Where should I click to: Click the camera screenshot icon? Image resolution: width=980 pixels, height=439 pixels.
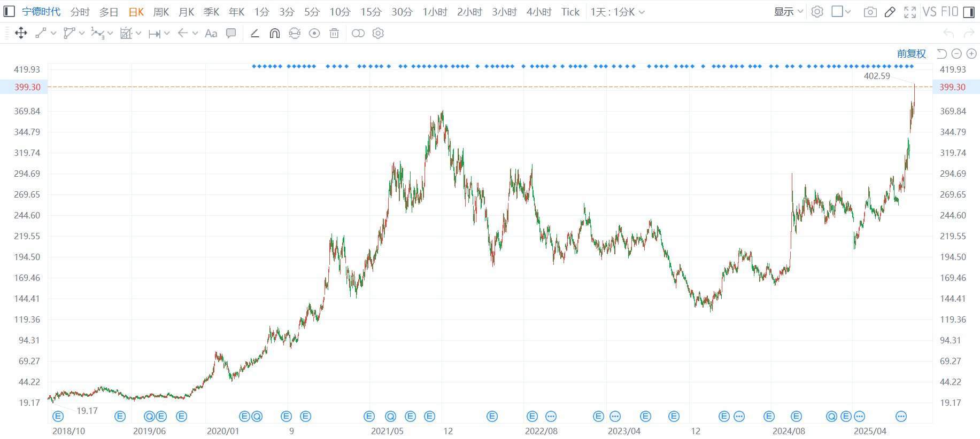pos(870,12)
